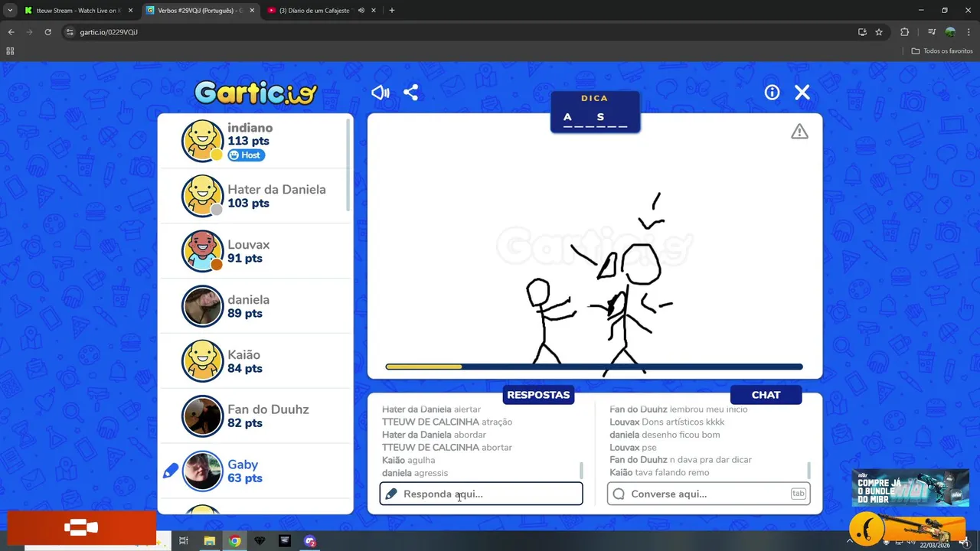Click the chat message 'Dons artísticos kkkk'
The height and width of the screenshot is (551, 980).
683,422
